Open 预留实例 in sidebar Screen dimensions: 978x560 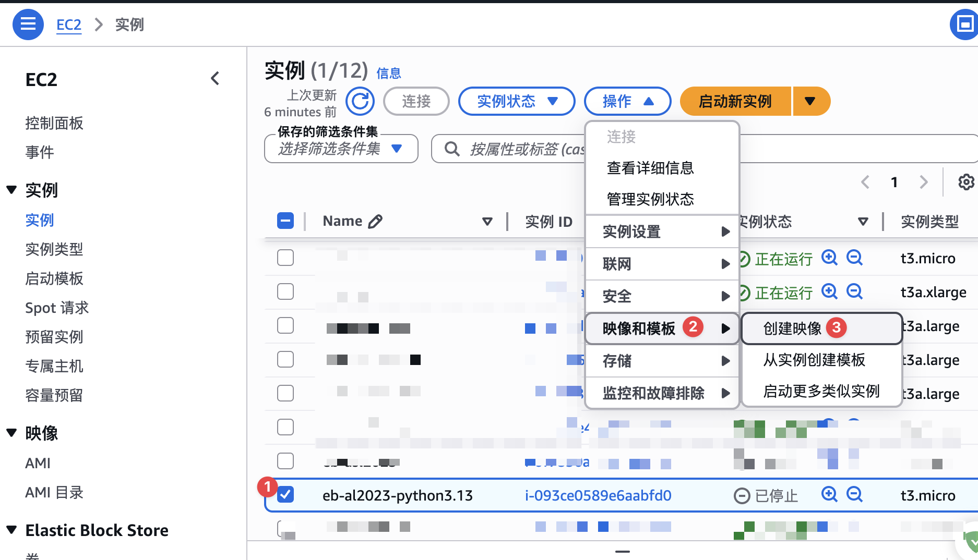(54, 337)
